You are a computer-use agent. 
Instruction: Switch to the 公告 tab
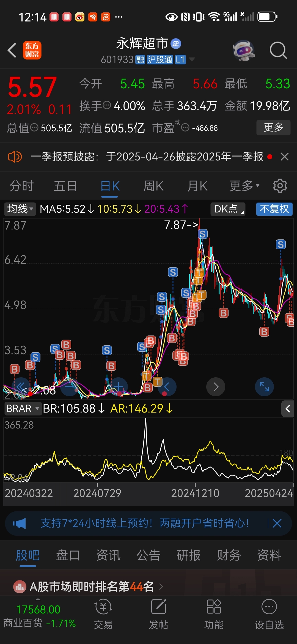pyautogui.click(x=148, y=555)
